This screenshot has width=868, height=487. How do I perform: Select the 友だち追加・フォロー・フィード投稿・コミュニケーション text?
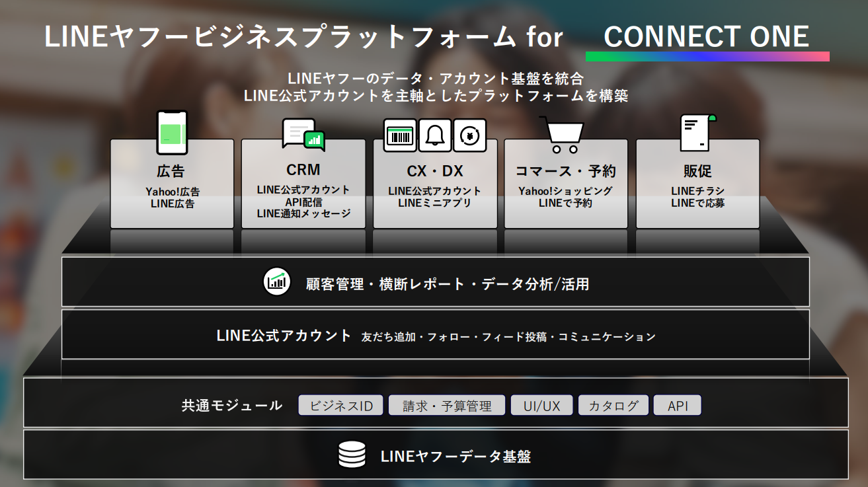(x=509, y=337)
